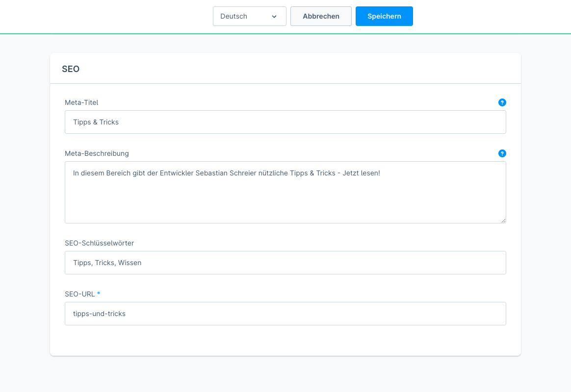Select the SEO-Schlüsselwörter input field
The image size is (571, 392).
tap(285, 263)
